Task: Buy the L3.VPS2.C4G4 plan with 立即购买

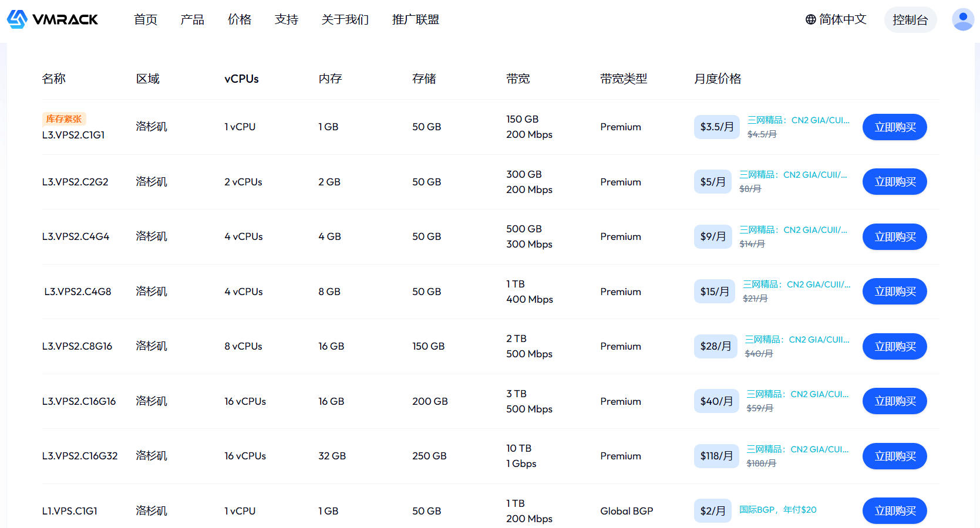Action: (895, 237)
